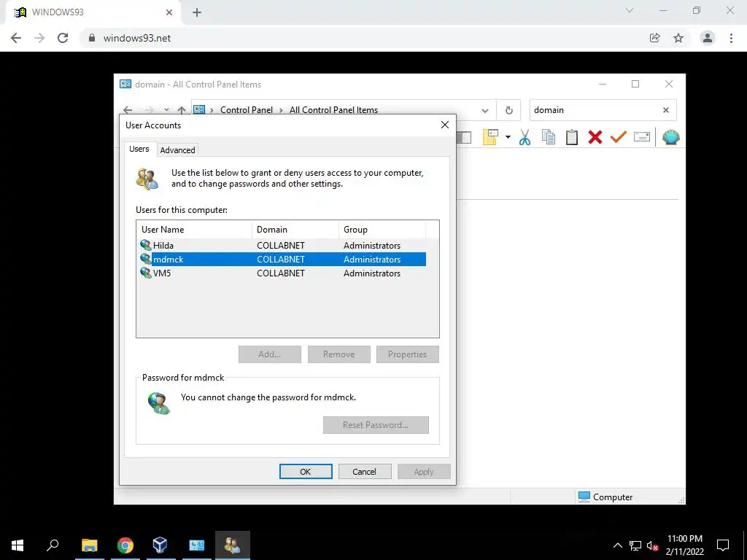Viewport: 747px width, 560px height.
Task: Open the folder options dropdown arrow
Action: click(x=508, y=138)
